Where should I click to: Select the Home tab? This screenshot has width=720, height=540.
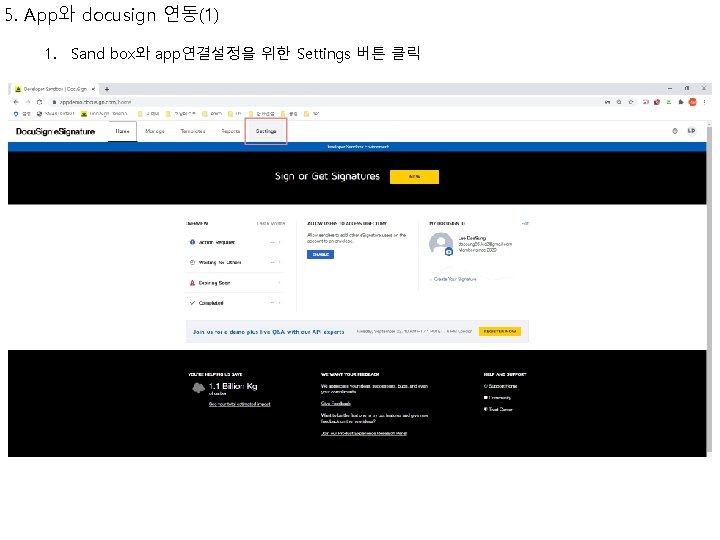coord(122,131)
